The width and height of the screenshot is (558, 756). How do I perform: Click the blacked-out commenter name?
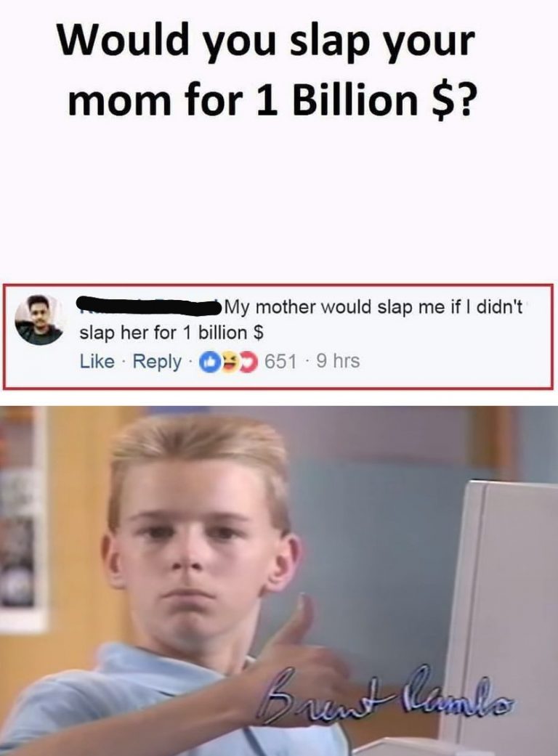(x=148, y=306)
